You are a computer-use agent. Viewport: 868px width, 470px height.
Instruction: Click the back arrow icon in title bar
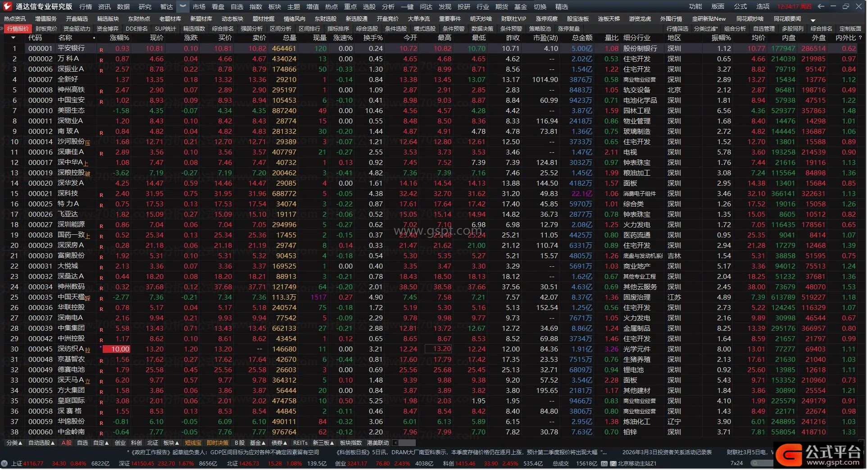[821, 6]
